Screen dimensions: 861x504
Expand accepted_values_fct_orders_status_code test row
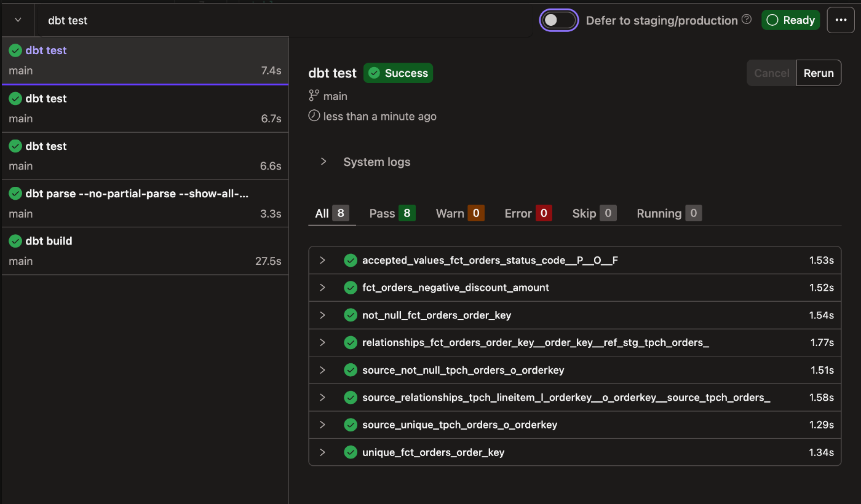point(322,261)
